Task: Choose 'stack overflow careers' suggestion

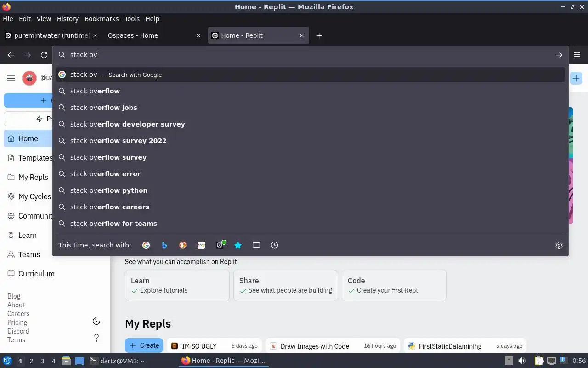Action: tap(311, 207)
